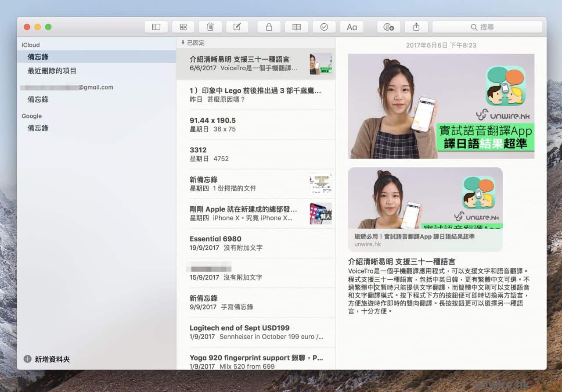This screenshot has width=562, height=392.
Task: Toggle the sidebar folders view button
Action: tap(156, 27)
